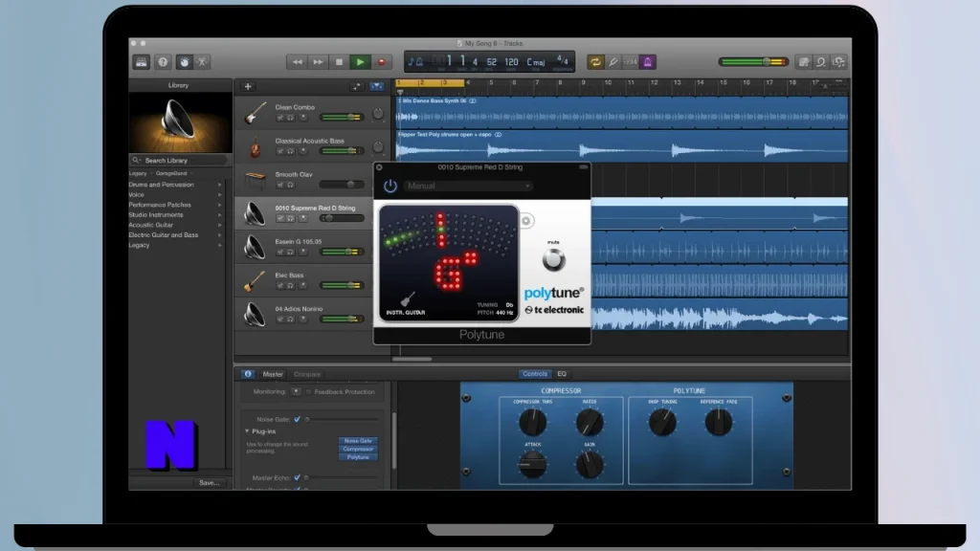This screenshot has height=551, width=980.
Task: Mute the Clean Combo track
Action: (x=280, y=118)
